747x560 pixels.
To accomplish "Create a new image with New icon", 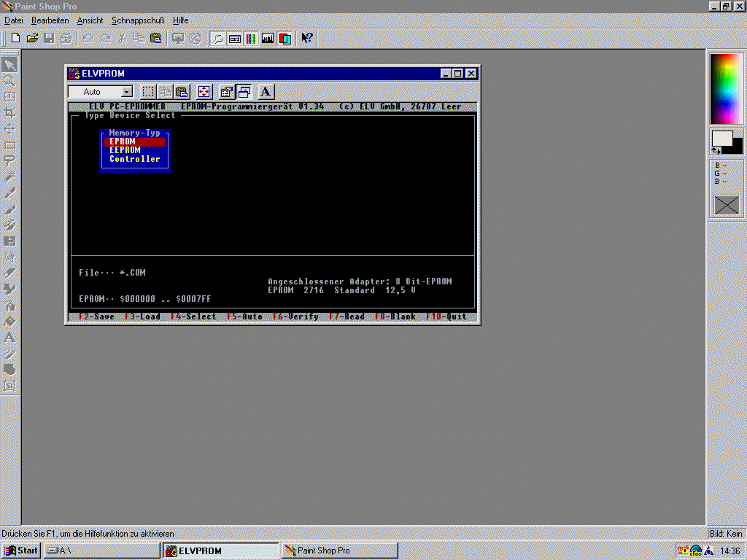I will point(15,38).
